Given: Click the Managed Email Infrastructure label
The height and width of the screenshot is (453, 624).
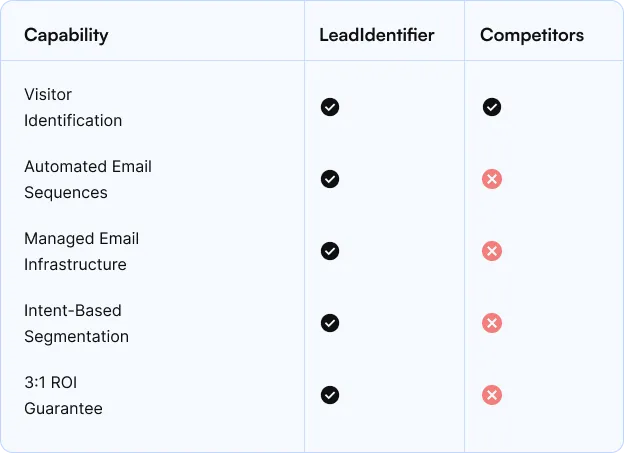Looking at the screenshot, I should 81,252.
